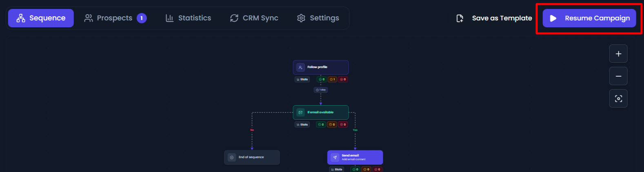The height and width of the screenshot is (172, 644).
Task: Click the End of sequence node icon
Action: click(232, 157)
